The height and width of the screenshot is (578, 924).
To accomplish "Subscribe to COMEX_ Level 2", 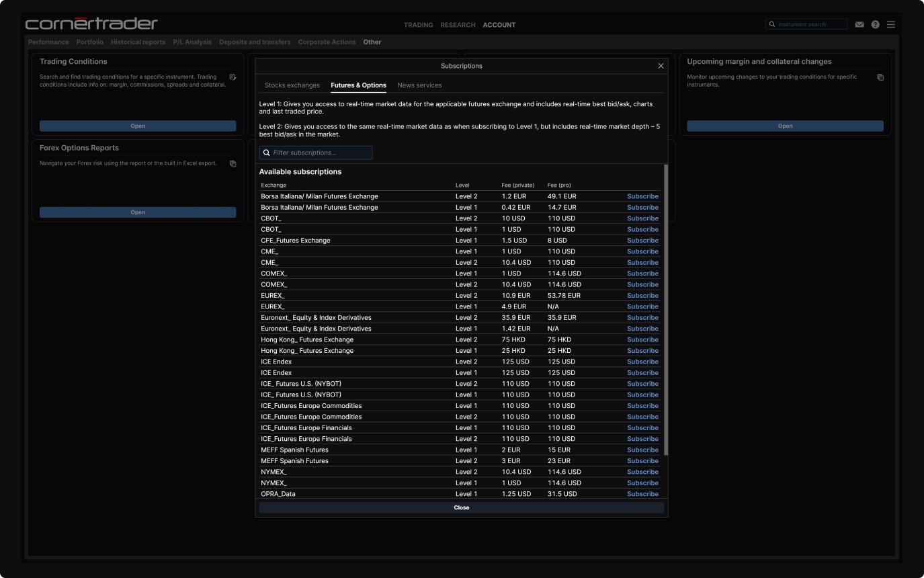I will tap(642, 284).
